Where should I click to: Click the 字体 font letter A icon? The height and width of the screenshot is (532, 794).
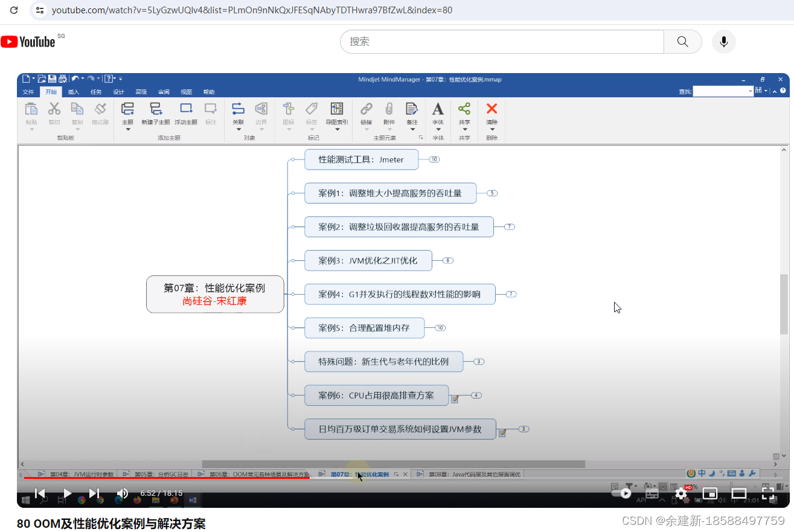[438, 109]
